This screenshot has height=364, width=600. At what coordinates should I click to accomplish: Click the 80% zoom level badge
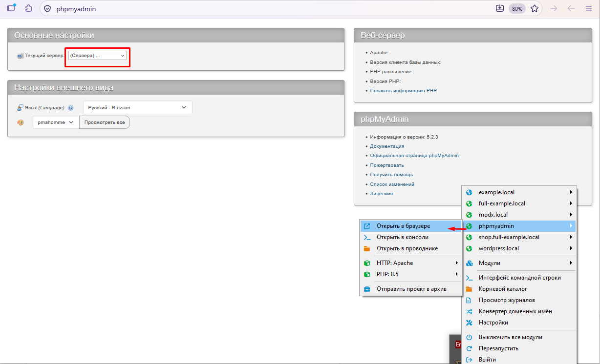point(517,9)
